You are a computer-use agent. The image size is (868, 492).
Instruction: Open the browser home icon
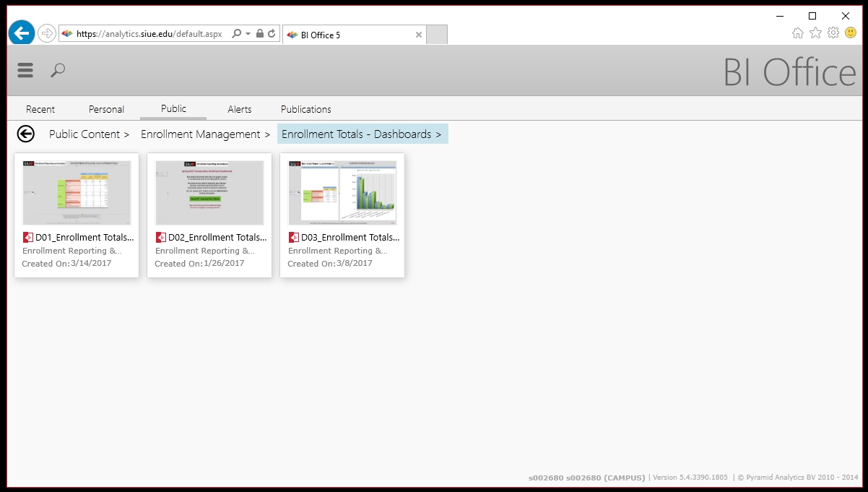[797, 33]
